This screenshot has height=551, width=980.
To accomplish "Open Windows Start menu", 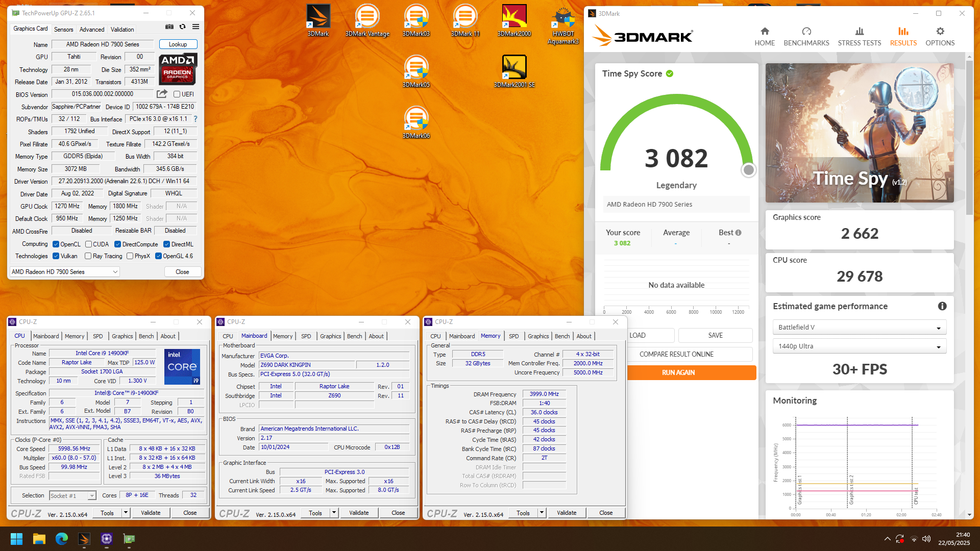I will tap(16, 539).
